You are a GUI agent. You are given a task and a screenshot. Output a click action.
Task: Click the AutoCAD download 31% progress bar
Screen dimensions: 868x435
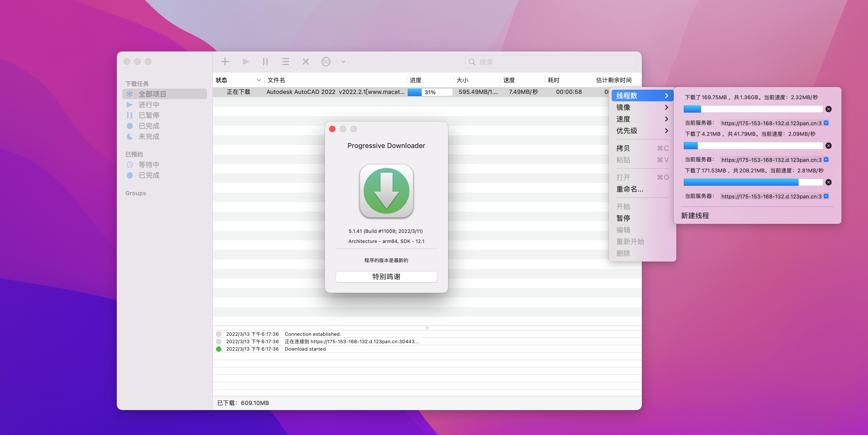point(429,92)
